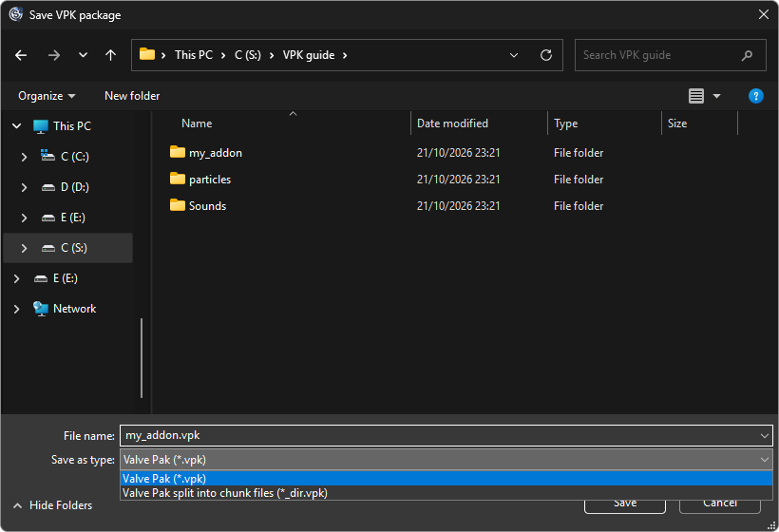The width and height of the screenshot is (779, 532).
Task: Sort files by Type column
Action: (565, 123)
